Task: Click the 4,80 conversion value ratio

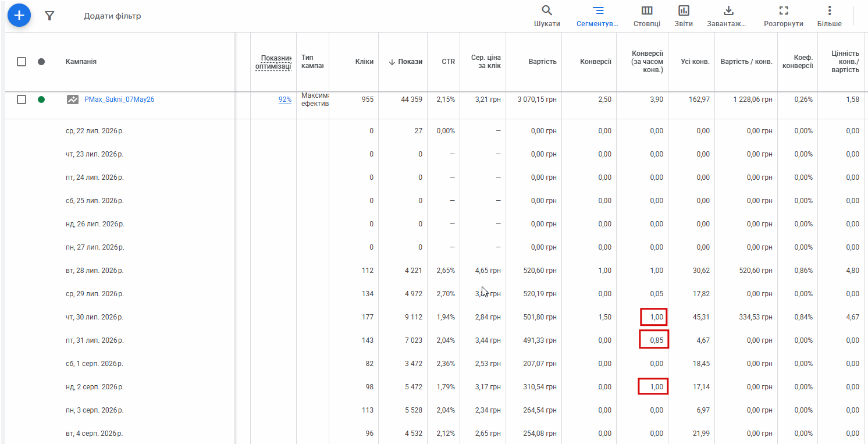Action: [852, 271]
